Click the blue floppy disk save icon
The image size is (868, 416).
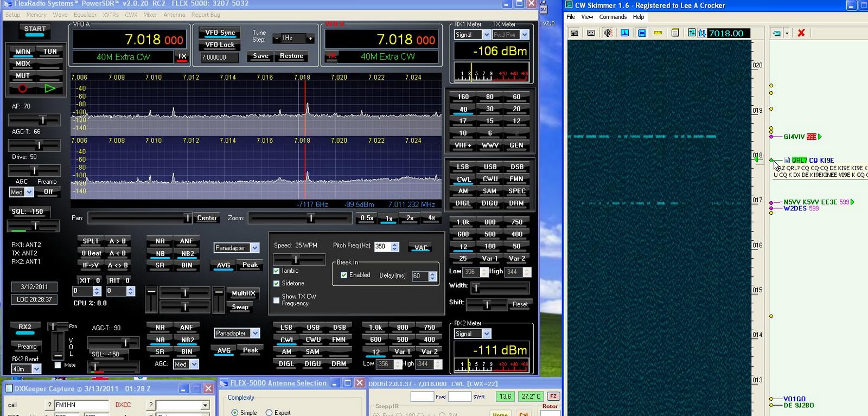[x=642, y=33]
